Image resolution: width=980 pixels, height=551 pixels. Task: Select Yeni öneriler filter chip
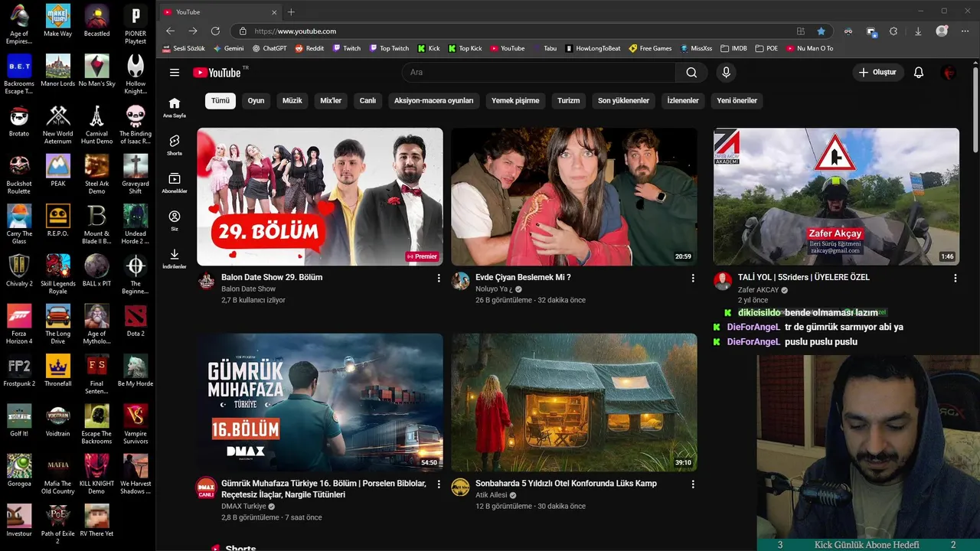[x=737, y=100]
